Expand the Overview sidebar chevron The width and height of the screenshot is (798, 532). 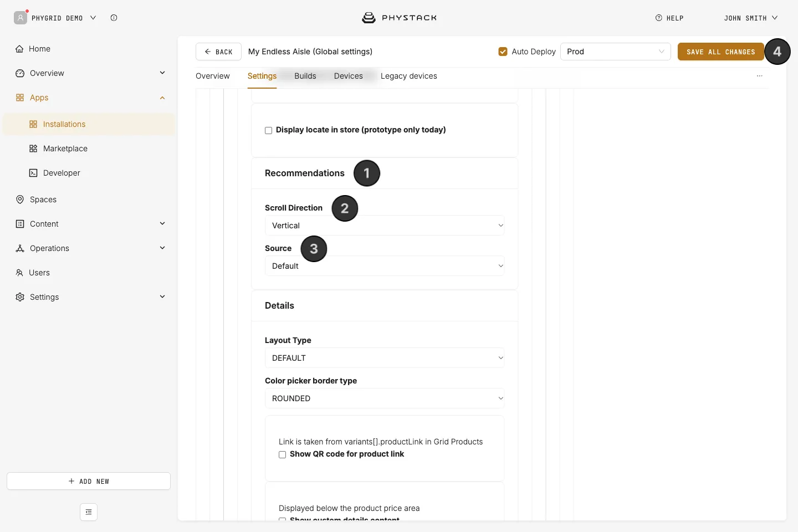tap(162, 73)
